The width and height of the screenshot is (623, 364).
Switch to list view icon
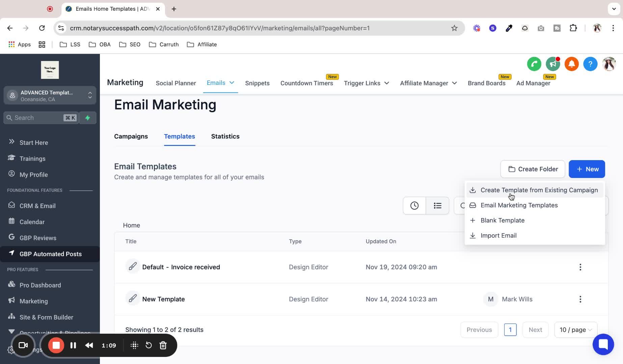[437, 206]
